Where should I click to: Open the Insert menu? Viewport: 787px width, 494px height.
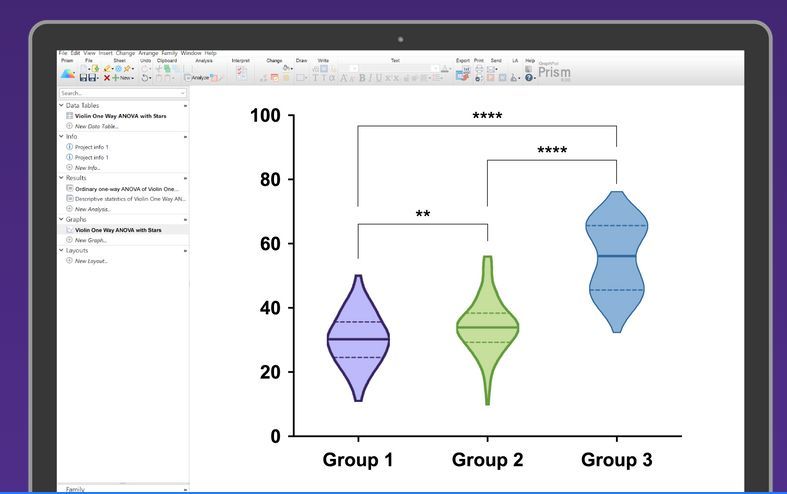point(105,53)
